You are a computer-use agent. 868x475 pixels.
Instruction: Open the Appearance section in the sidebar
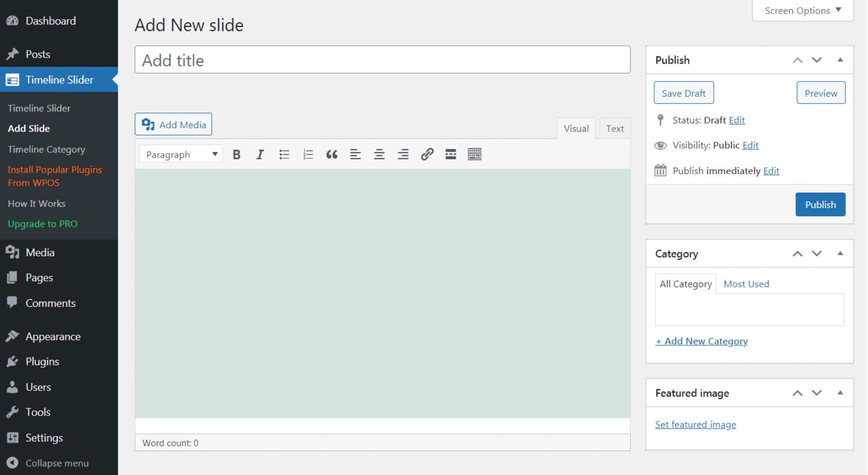(x=53, y=336)
